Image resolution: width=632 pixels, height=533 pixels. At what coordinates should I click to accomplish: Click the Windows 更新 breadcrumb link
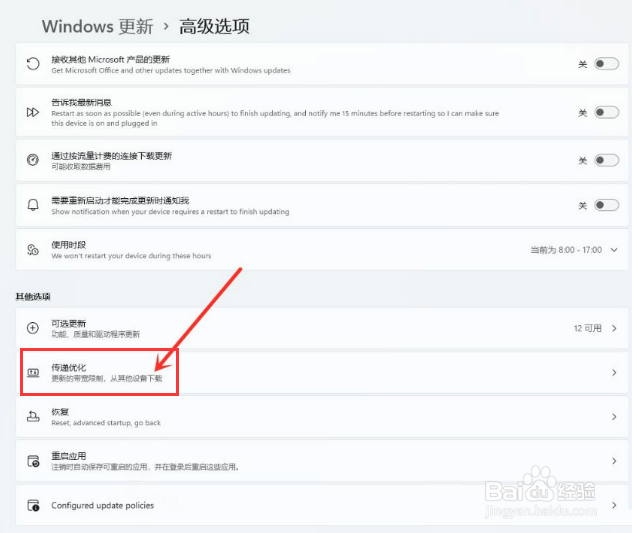coord(98,27)
